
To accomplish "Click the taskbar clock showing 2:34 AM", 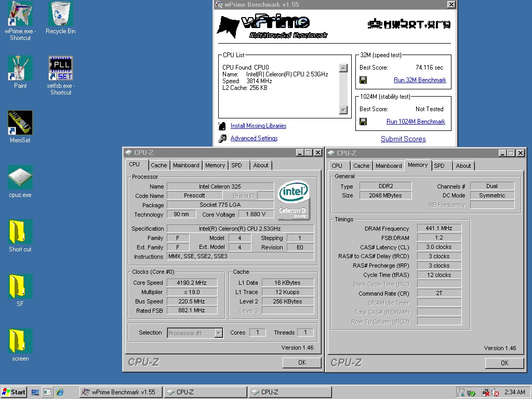I will click(x=515, y=392).
